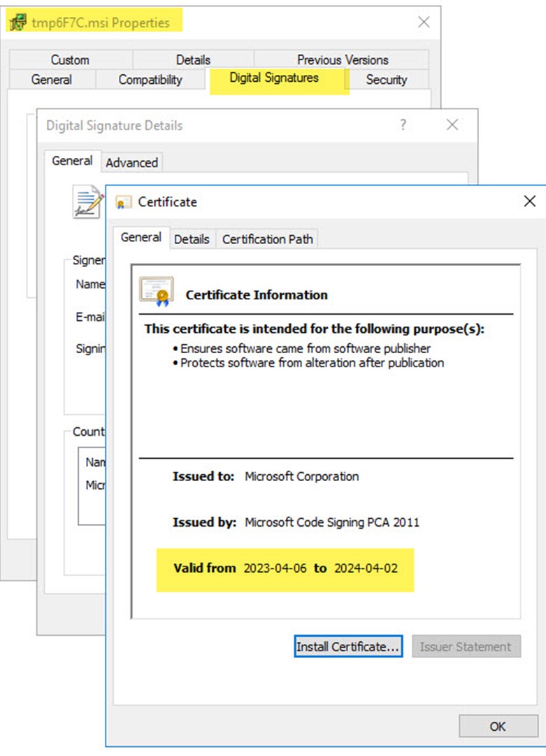Select the Digital Signatures tab
The image size is (546, 756).
(274, 78)
